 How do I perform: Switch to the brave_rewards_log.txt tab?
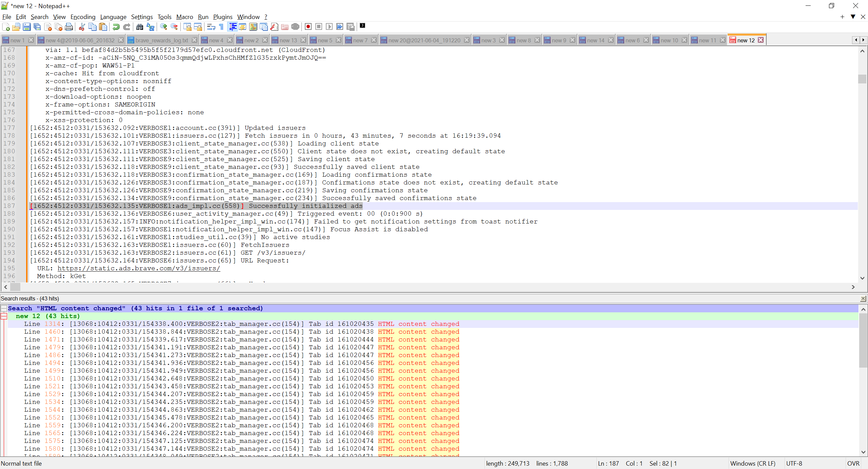point(162,40)
